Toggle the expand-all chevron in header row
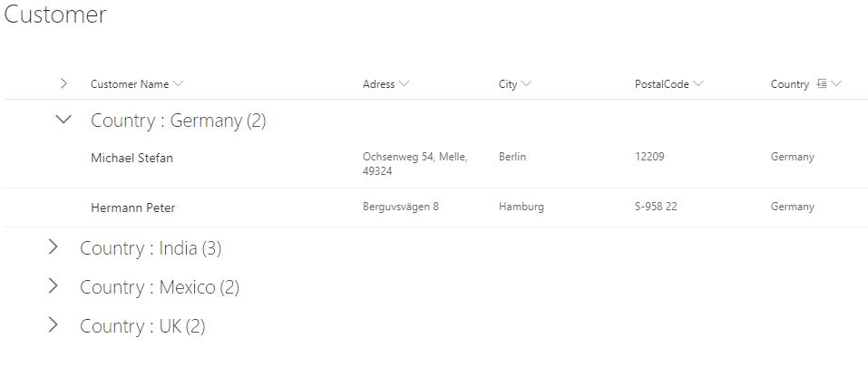The height and width of the screenshot is (367, 868). [63, 84]
